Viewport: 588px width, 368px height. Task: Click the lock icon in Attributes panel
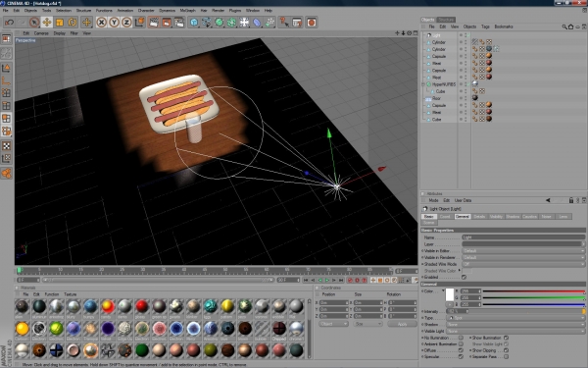click(x=571, y=200)
